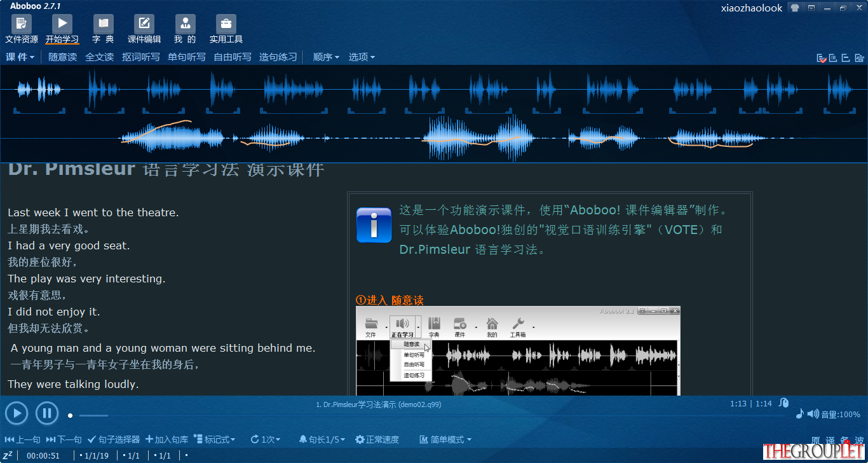
Task: Open the 选项 options dropdown
Action: pyautogui.click(x=362, y=57)
